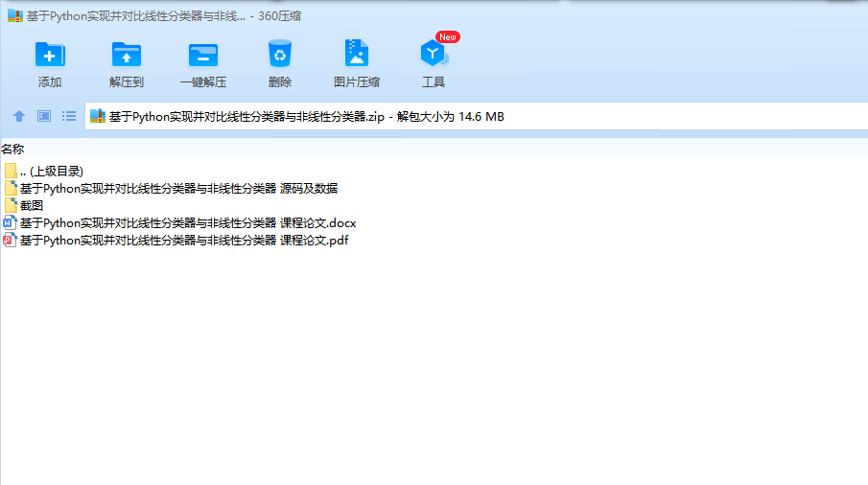Click folder icon beside 源码及数据
868x485 pixels.
[x=11, y=189]
